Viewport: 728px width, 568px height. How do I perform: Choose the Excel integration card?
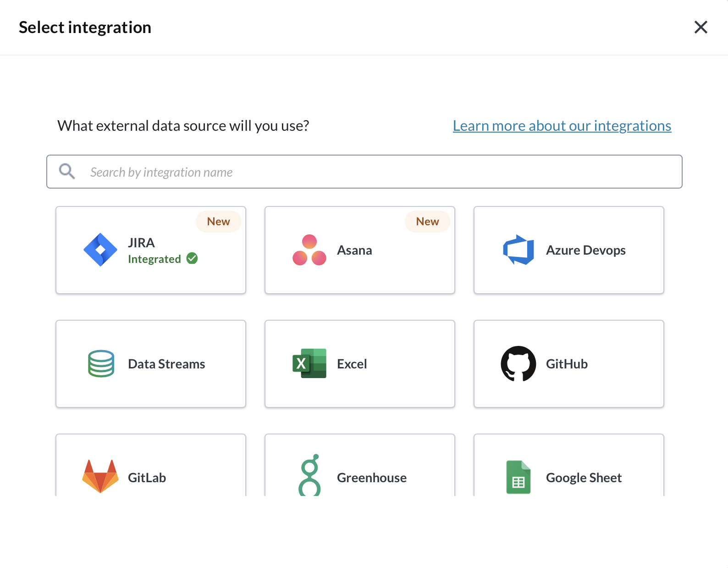(360, 364)
